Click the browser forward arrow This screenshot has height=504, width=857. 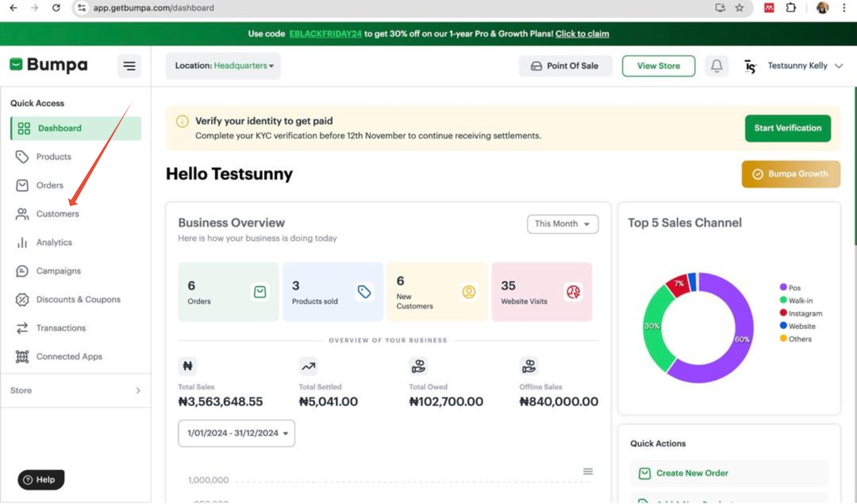[x=34, y=8]
